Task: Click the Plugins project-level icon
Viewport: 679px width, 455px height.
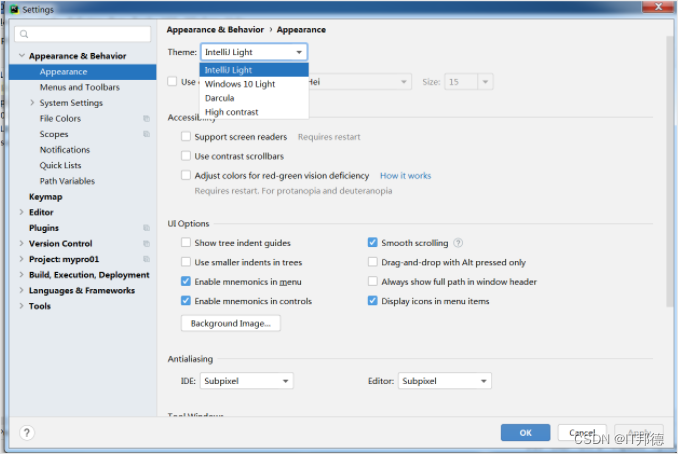Action: coord(146,228)
